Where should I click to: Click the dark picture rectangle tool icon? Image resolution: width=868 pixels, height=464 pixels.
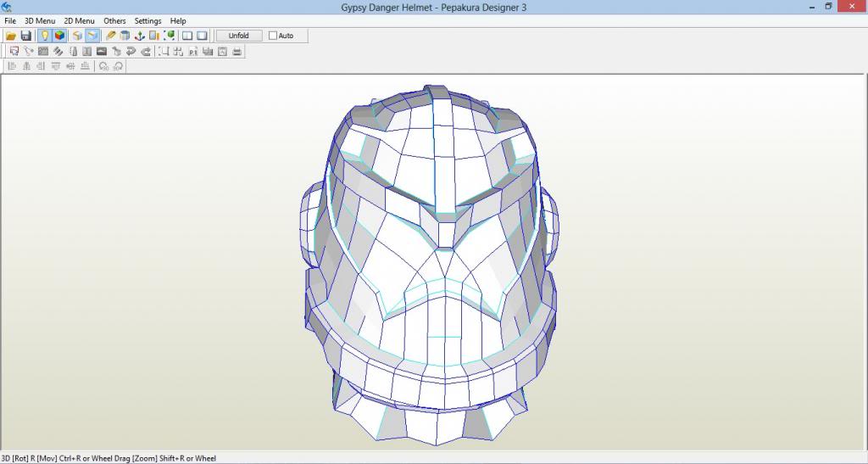(x=102, y=52)
